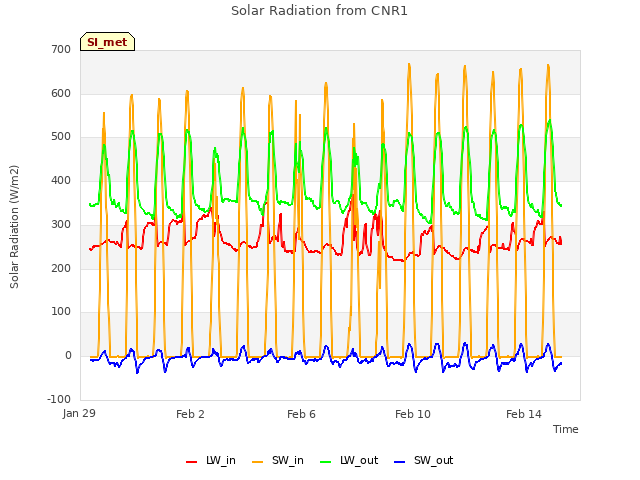Click the green LW_out legend color marker

click(x=326, y=462)
